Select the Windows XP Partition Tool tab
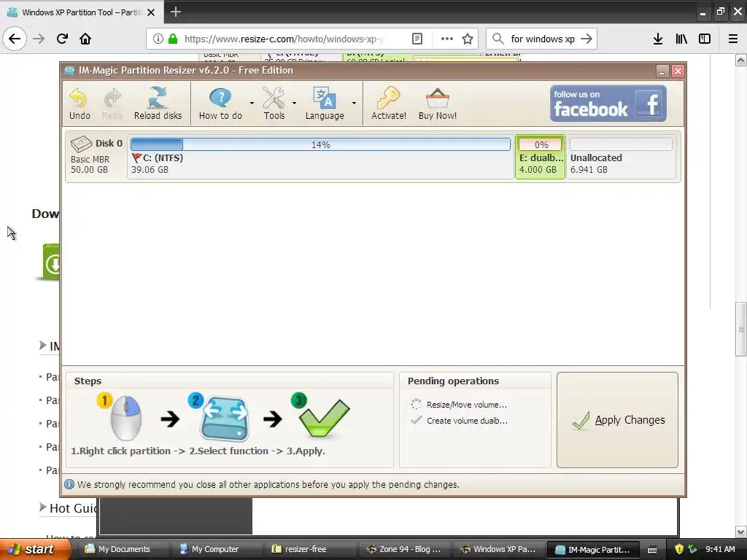 pos(82,12)
